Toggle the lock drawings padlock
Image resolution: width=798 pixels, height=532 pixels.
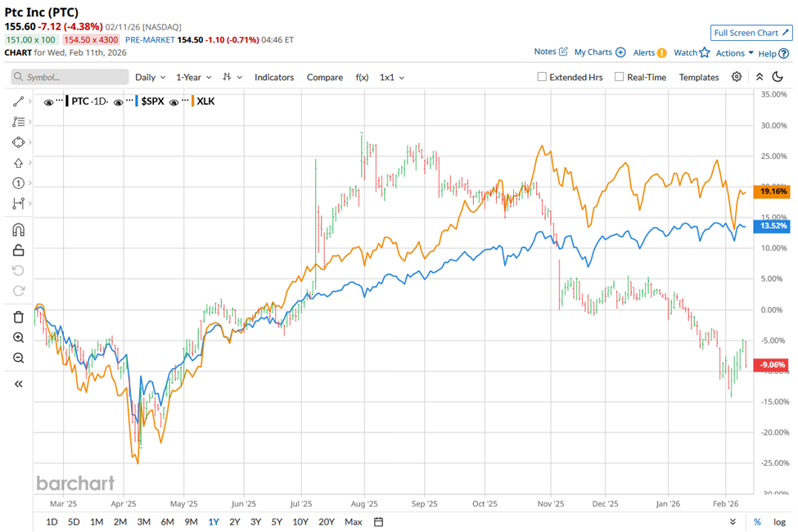click(x=18, y=250)
